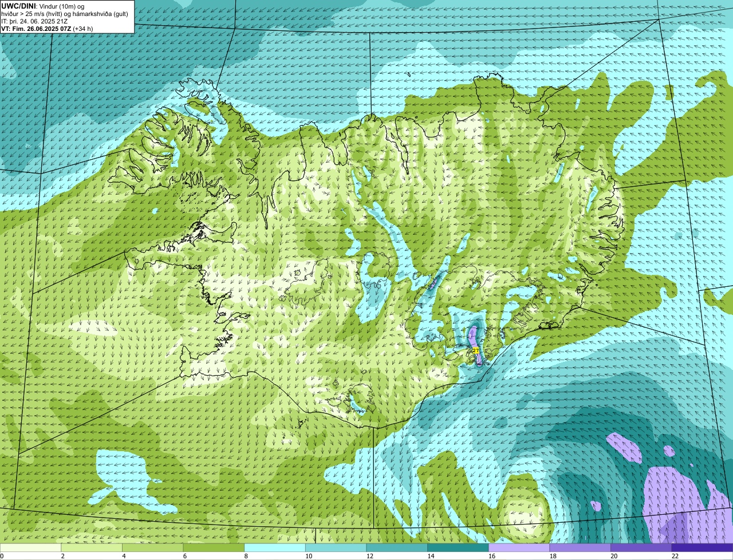The height and width of the screenshot is (560, 733).
Task: Click the legend tick label 16
Action: [x=492, y=556]
